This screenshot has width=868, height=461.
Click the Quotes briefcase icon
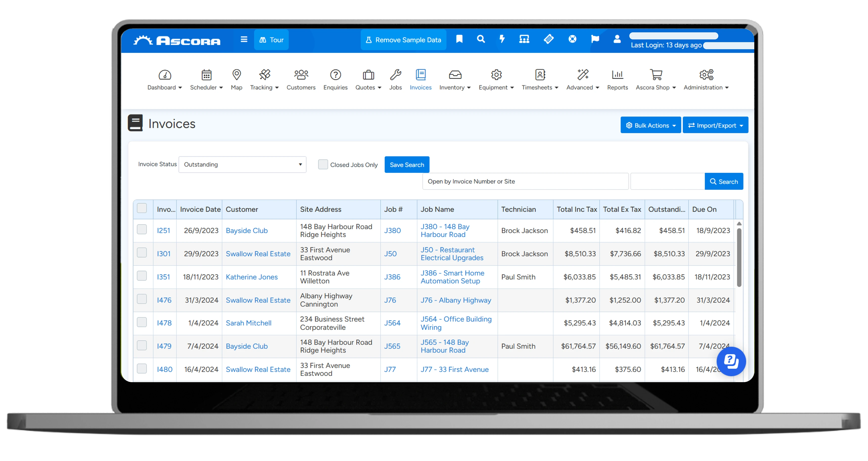368,75
